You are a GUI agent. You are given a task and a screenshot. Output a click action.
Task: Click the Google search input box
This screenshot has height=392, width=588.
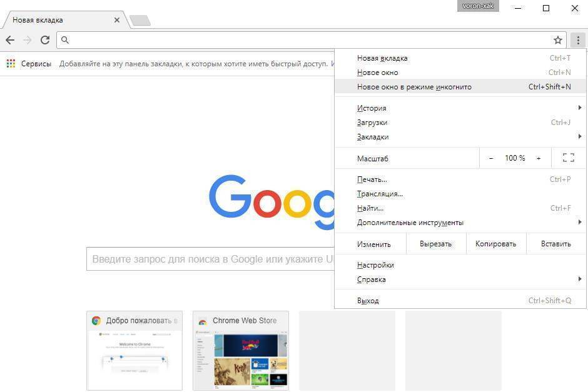(210, 259)
